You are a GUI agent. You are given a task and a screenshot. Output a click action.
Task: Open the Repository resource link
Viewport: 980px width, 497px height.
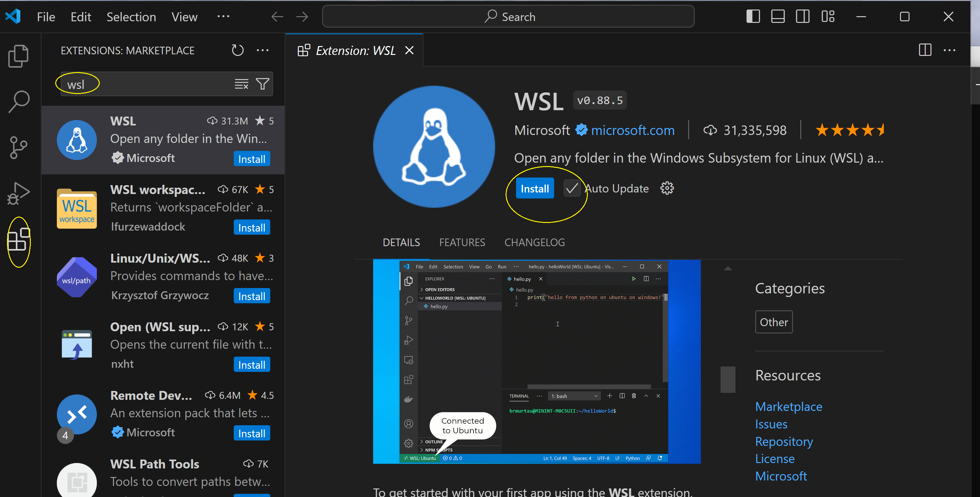pyautogui.click(x=784, y=441)
